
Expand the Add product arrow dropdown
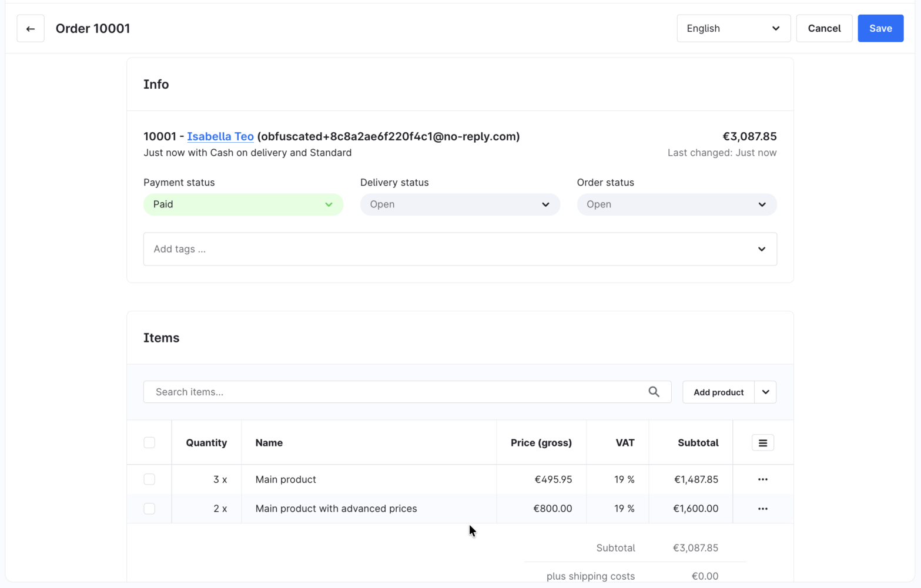coord(765,392)
